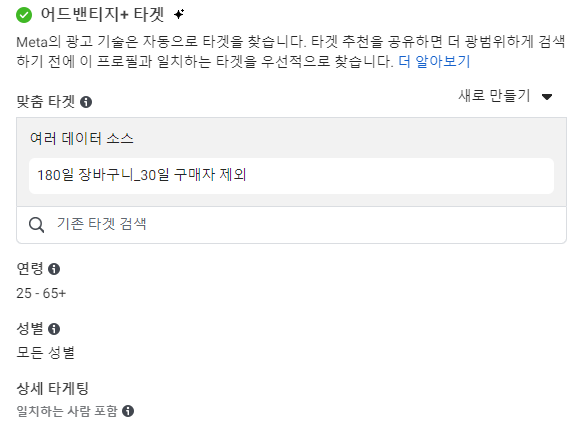
Task: Click the 여러 데이터 소스 header
Action: [x=82, y=139]
